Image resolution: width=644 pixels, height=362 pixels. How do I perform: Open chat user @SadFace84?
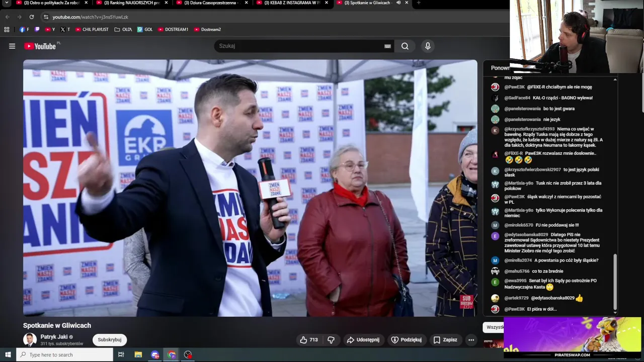517,98
